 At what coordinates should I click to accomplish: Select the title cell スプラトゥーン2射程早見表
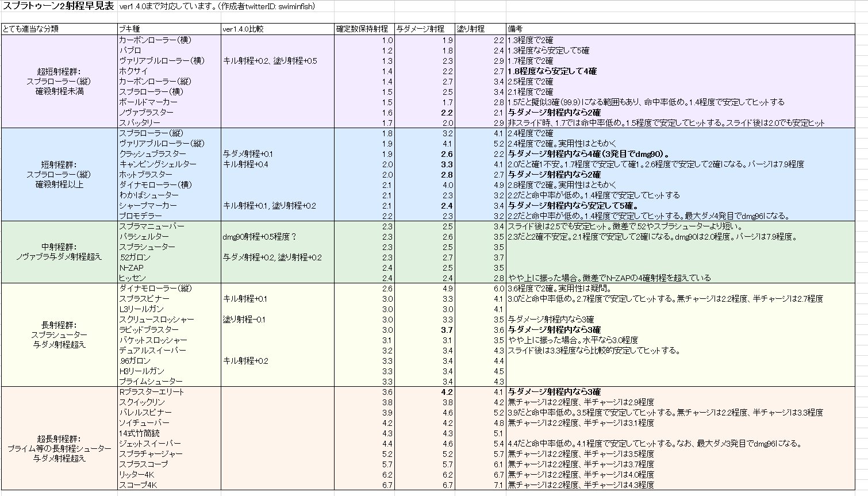click(59, 6)
